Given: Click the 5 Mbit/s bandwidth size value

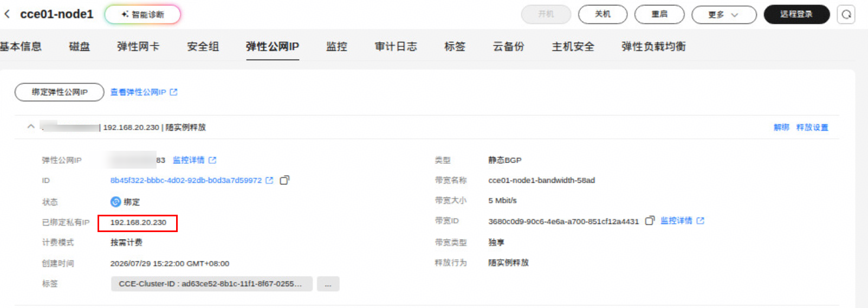Looking at the screenshot, I should [x=502, y=200].
